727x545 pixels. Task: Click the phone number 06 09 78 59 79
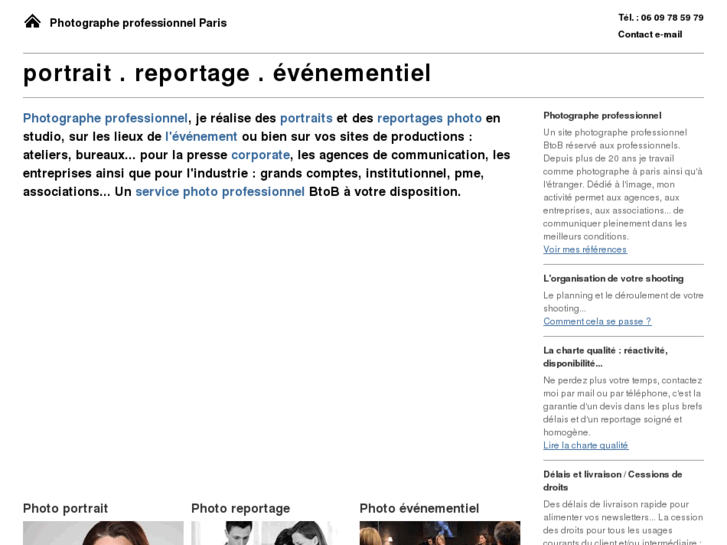672,18
